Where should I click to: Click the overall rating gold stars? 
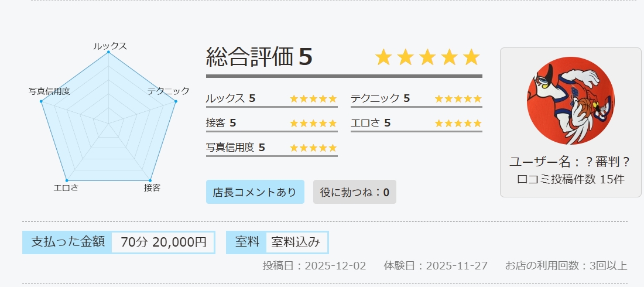(x=427, y=57)
